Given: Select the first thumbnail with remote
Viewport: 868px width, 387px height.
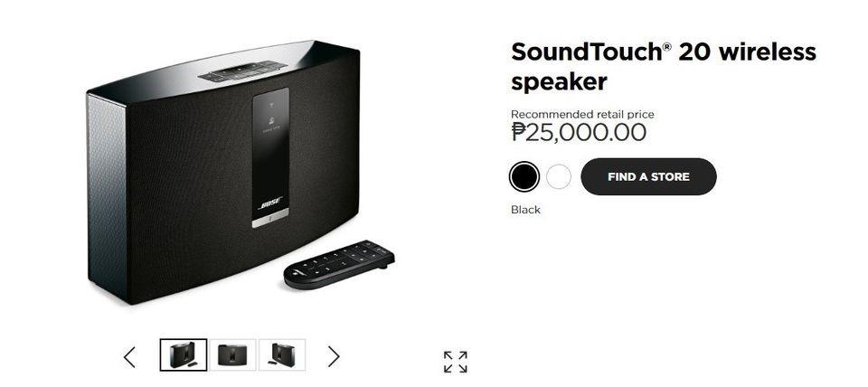Looking at the screenshot, I should click(x=184, y=355).
